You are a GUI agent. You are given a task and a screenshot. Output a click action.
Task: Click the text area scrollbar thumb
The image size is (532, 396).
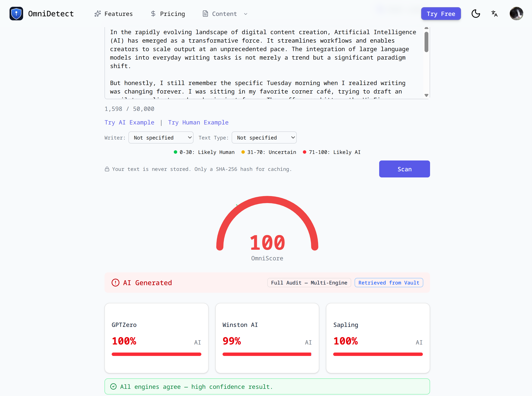(426, 42)
